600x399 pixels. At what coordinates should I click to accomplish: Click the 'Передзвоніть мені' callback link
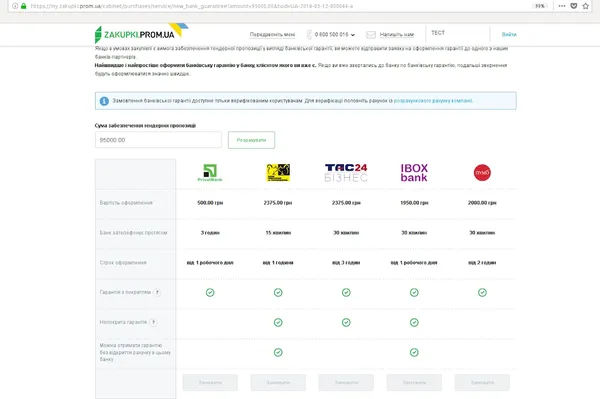coord(272,34)
